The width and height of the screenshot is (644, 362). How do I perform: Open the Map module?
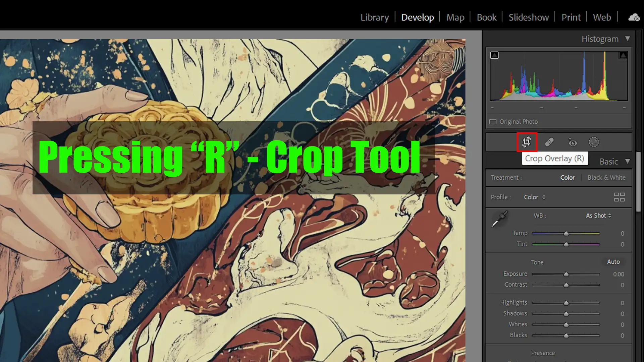coord(455,17)
